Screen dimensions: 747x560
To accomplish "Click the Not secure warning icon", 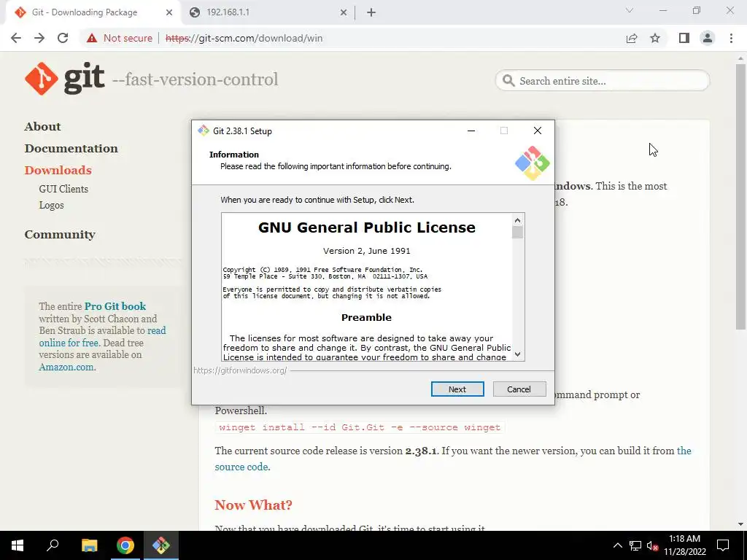I will point(92,38).
